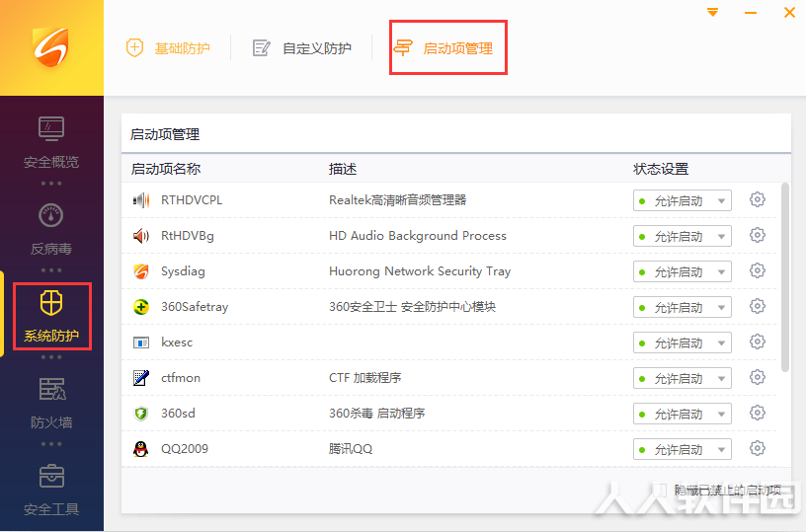The height and width of the screenshot is (532, 806).
Task: Select the 系统防护 sidebar section
Action: click(51, 316)
